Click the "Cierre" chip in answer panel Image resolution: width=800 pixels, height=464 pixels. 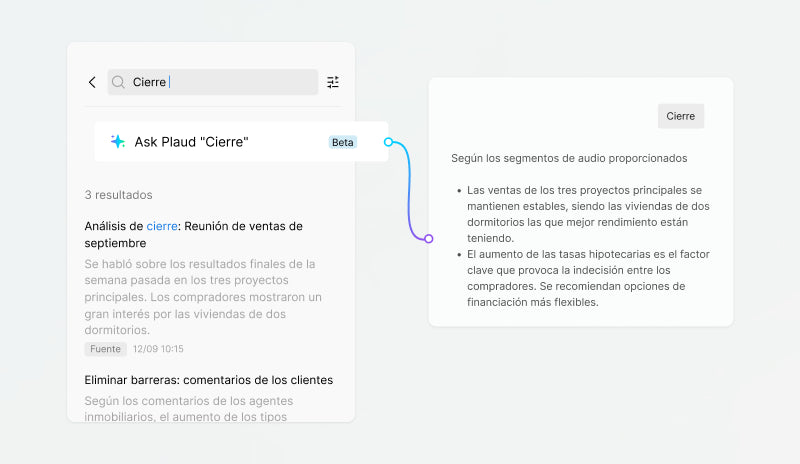click(680, 116)
